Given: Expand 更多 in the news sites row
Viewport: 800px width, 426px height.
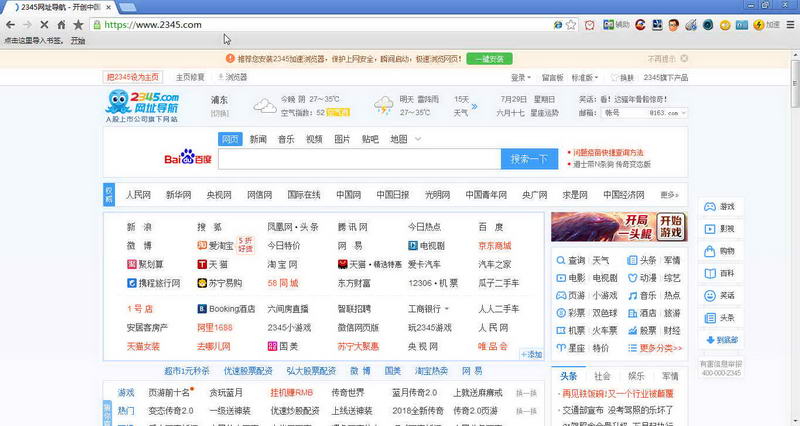Looking at the screenshot, I should [x=669, y=194].
